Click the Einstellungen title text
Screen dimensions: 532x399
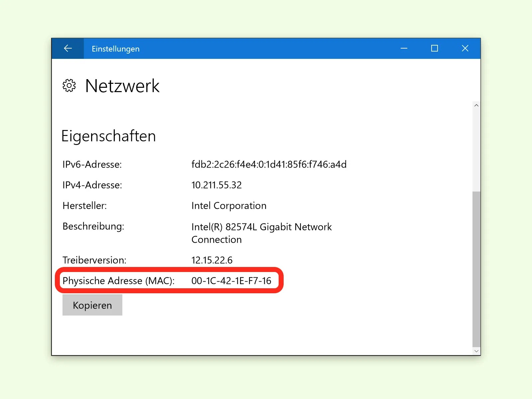point(115,49)
